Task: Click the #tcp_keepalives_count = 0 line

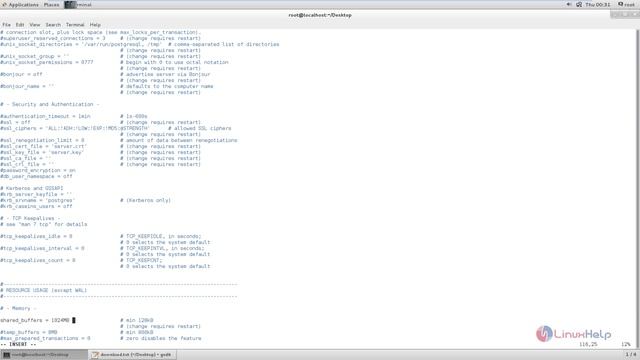Action: tap(38, 260)
